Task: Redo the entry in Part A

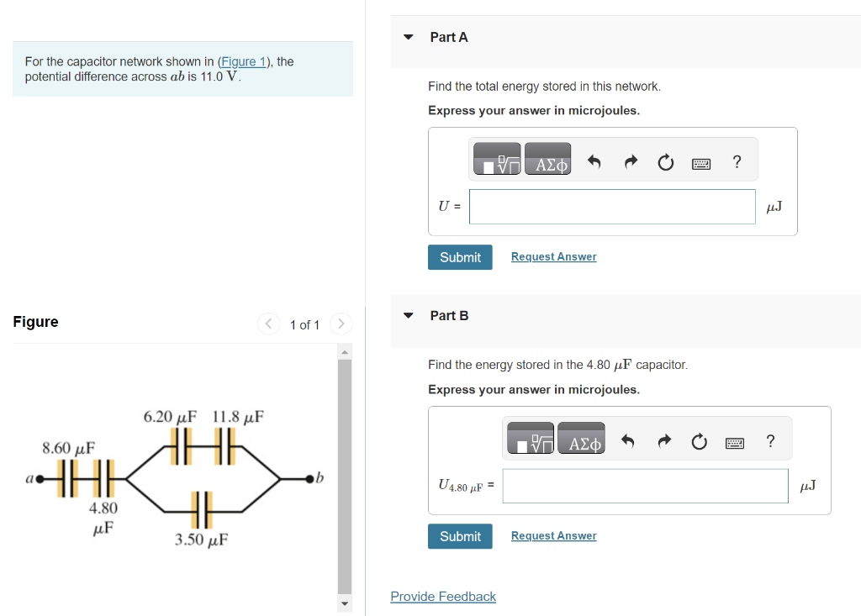Action: [x=631, y=162]
